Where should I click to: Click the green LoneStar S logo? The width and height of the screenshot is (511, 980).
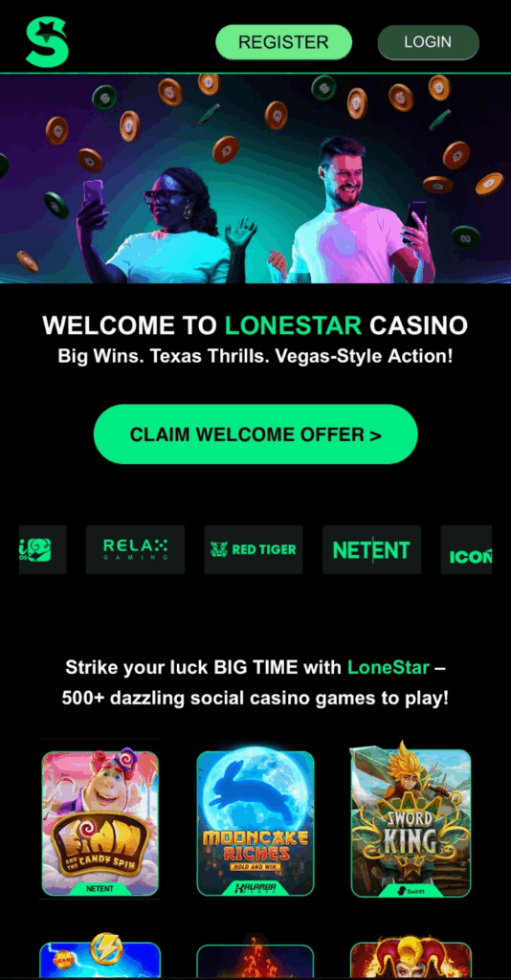[46, 42]
